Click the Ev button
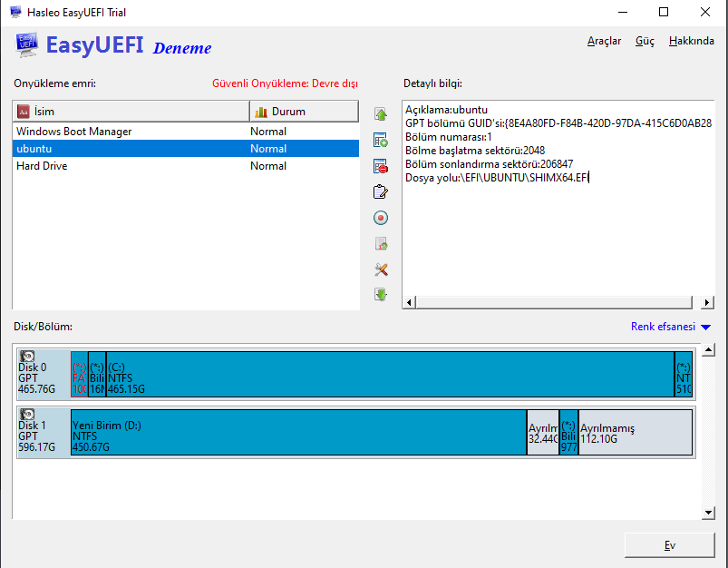Screen dimensions: 728x568 click(x=669, y=545)
